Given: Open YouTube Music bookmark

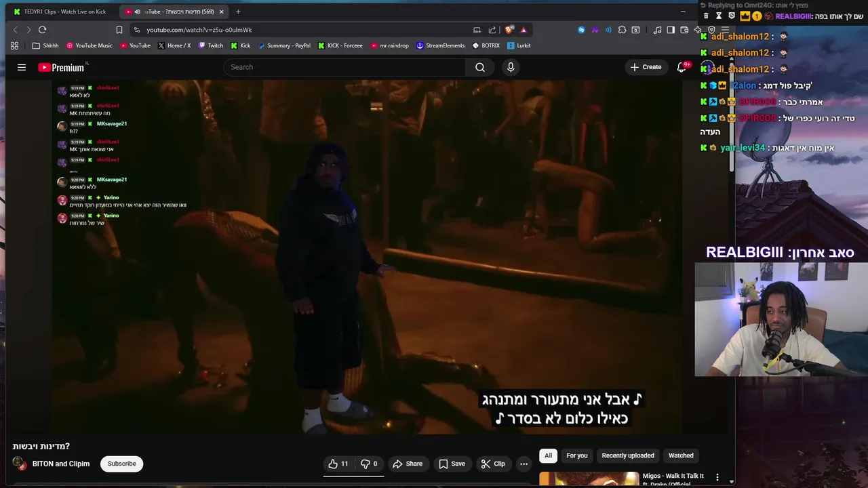Looking at the screenshot, I should pos(89,45).
